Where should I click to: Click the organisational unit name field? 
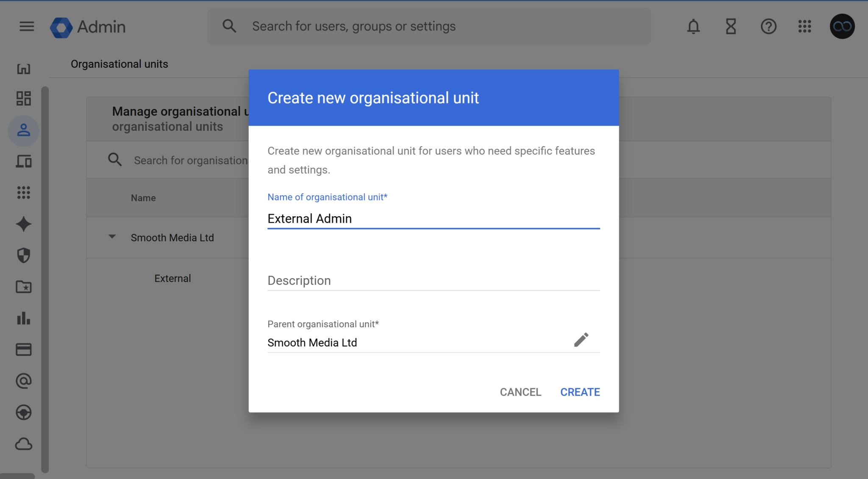pos(433,218)
